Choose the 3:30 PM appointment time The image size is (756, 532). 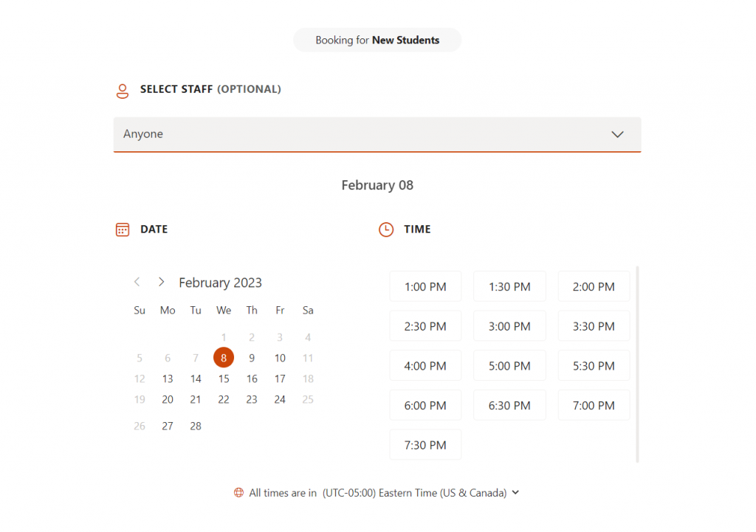[594, 325]
